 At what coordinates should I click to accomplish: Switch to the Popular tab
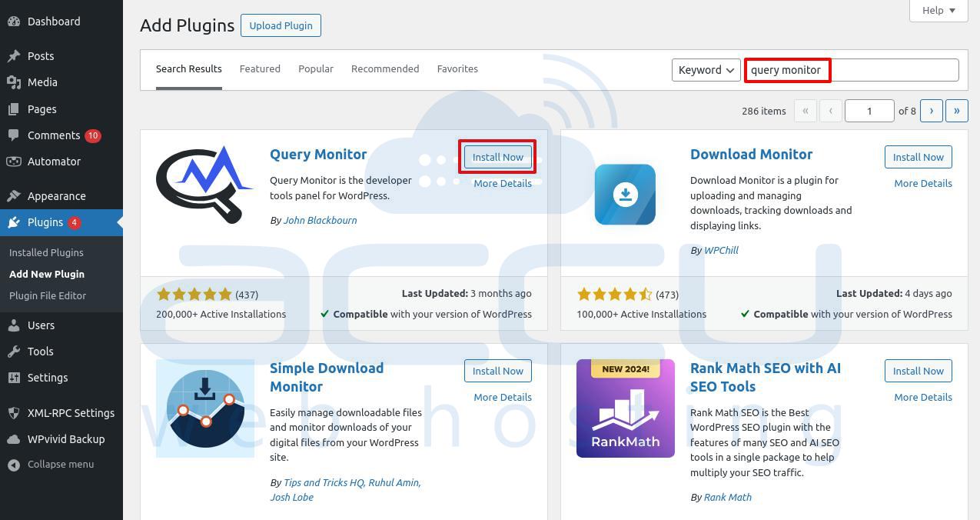click(x=316, y=69)
